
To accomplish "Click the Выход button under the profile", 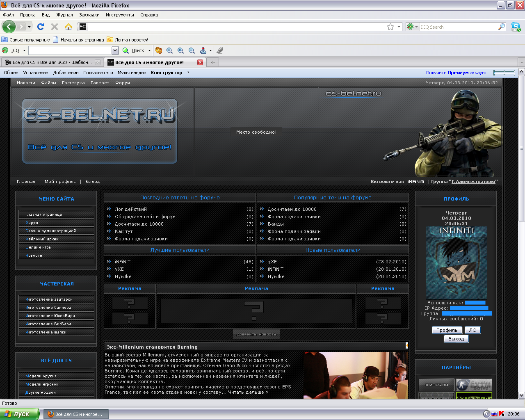I will pos(456,339).
